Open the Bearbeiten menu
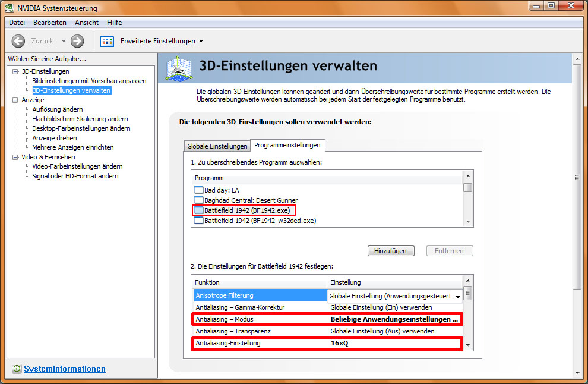588x384 pixels. (x=50, y=23)
